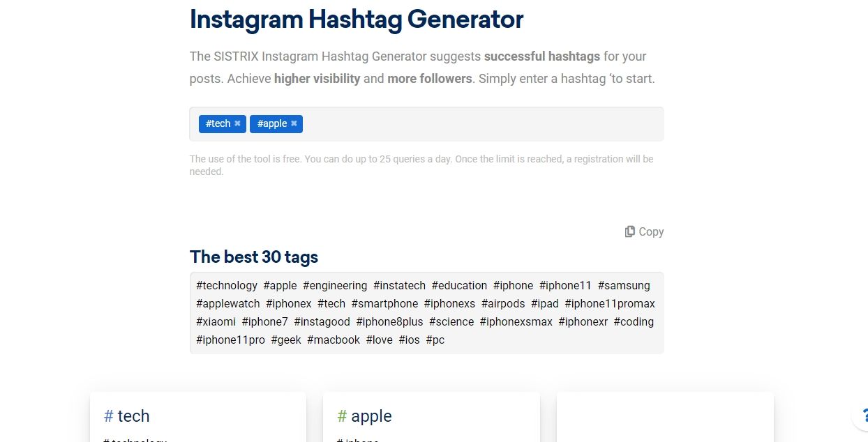Click the tech card heading
Image resolution: width=868 pixels, height=442 pixels.
point(133,416)
